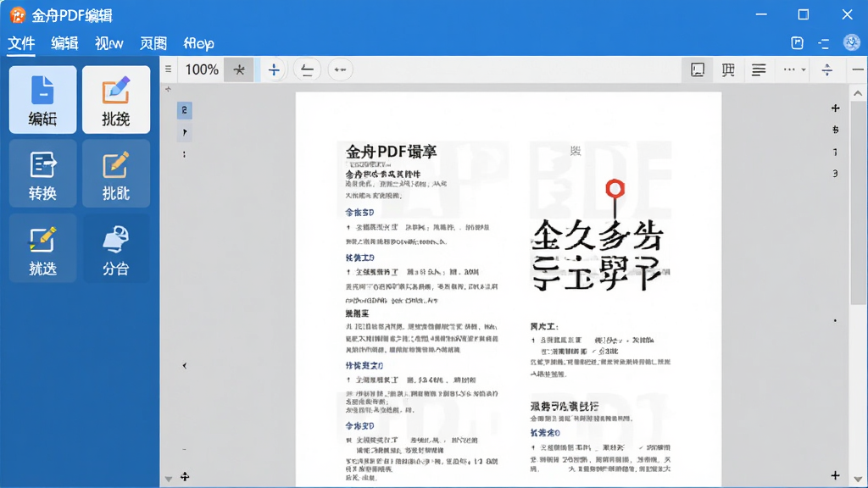868x488 pixels.
Task: Click the highlighted page thumbnail tab
Action: coord(184,110)
